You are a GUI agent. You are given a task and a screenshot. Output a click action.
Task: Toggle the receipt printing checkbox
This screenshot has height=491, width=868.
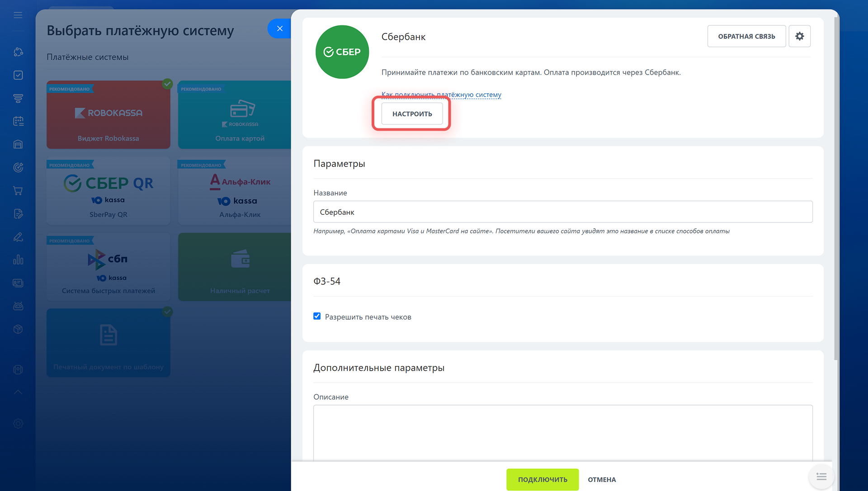click(x=317, y=316)
